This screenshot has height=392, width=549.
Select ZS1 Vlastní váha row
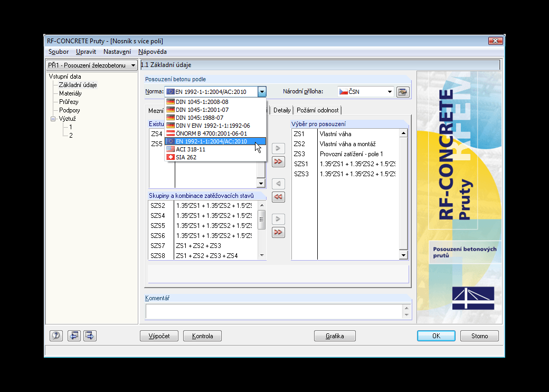click(x=345, y=134)
